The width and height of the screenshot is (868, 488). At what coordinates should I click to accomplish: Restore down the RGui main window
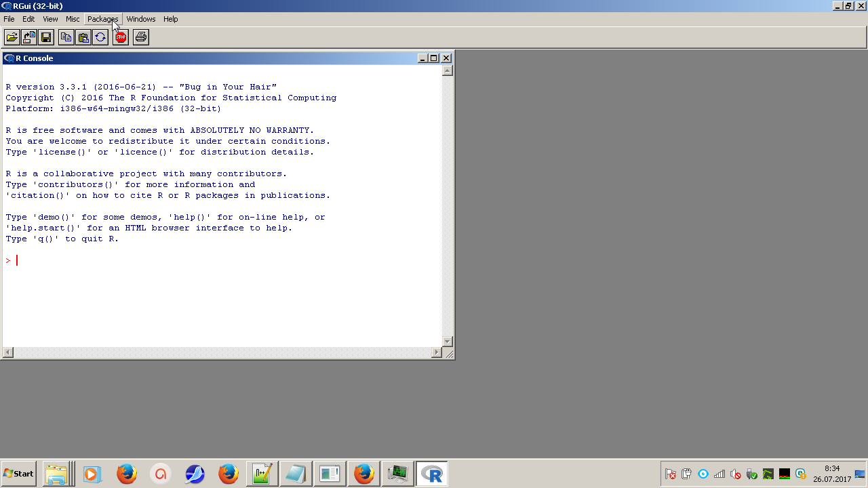coord(848,6)
